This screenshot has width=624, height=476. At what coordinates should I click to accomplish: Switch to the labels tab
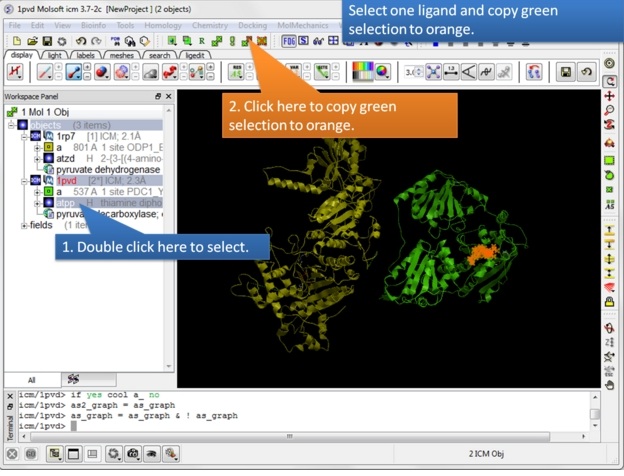point(86,55)
